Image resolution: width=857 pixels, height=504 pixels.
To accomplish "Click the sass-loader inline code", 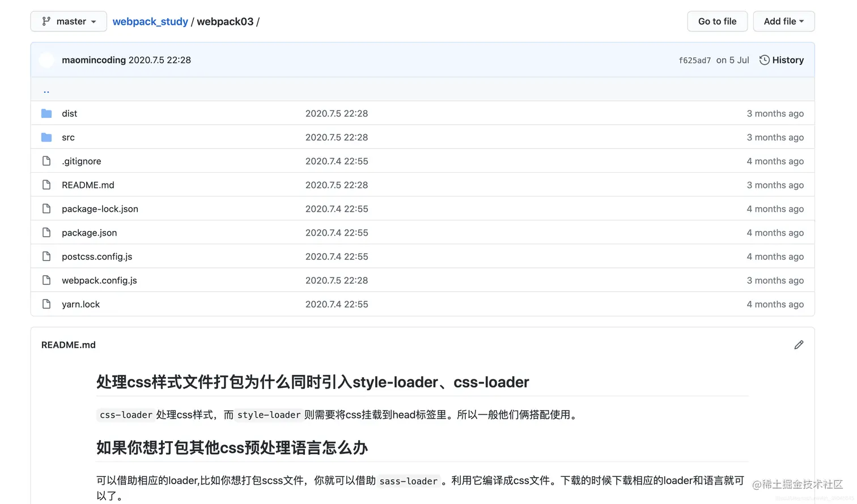I will coord(409,481).
